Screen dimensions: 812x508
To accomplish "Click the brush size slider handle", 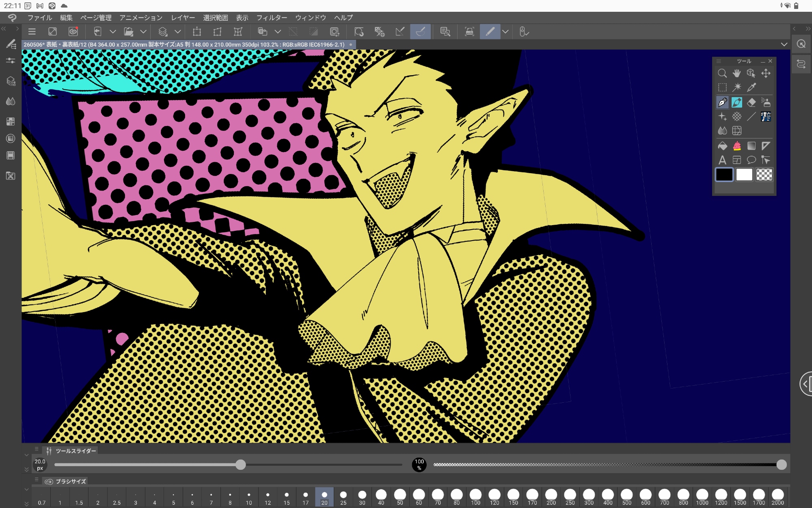I will [x=241, y=465].
